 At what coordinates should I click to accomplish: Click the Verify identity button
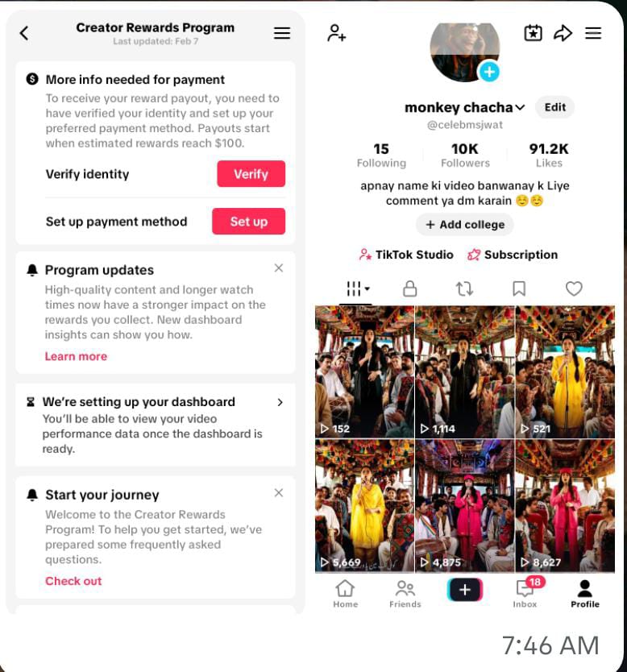pos(251,174)
